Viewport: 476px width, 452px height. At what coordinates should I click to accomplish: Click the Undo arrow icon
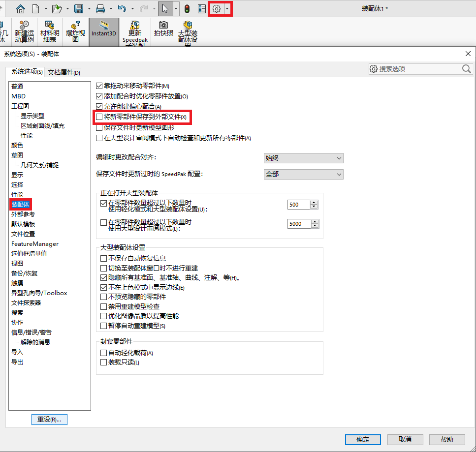(x=122, y=9)
